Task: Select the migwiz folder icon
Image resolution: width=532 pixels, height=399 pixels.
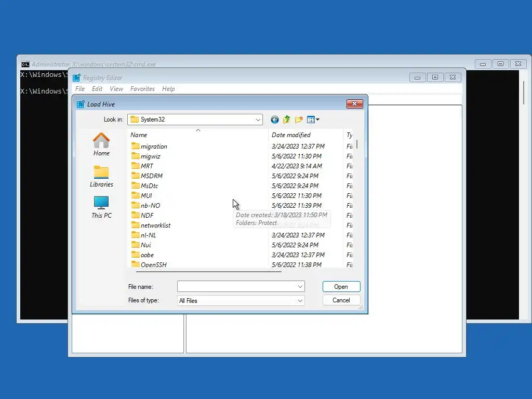Action: (135, 156)
